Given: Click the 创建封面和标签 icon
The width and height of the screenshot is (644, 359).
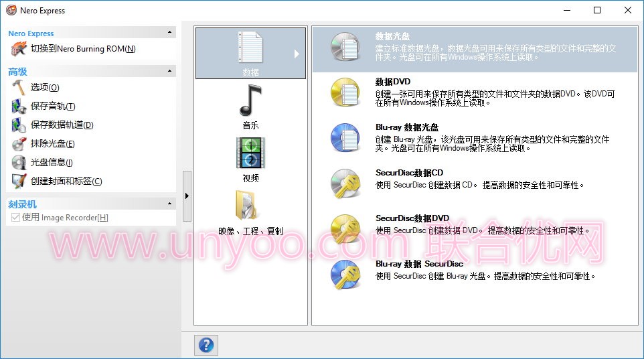Looking at the screenshot, I should (x=19, y=181).
